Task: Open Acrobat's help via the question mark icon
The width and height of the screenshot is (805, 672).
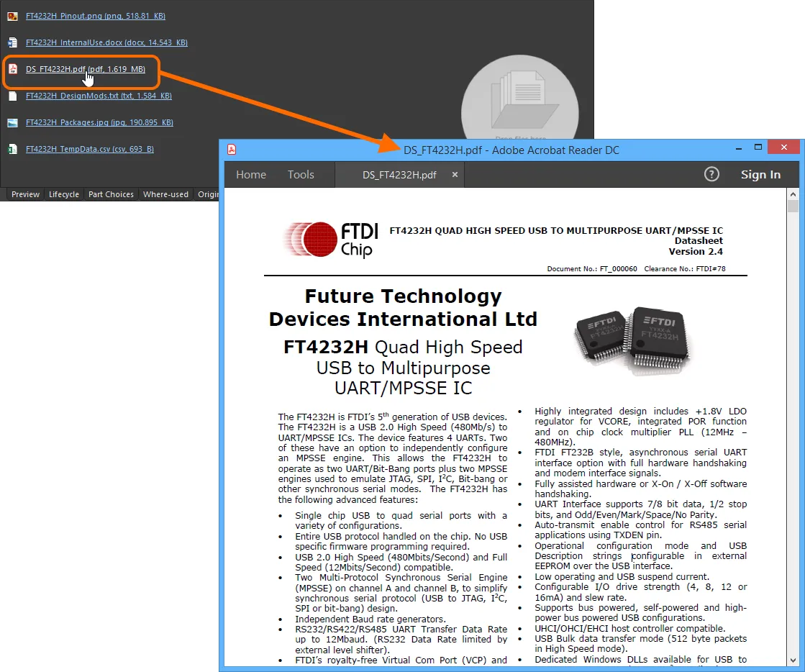Action: click(x=711, y=174)
